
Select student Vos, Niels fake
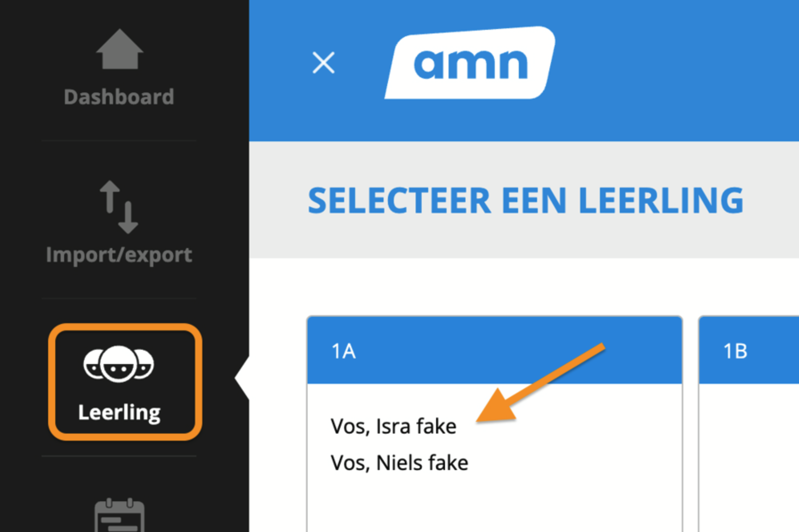click(399, 463)
